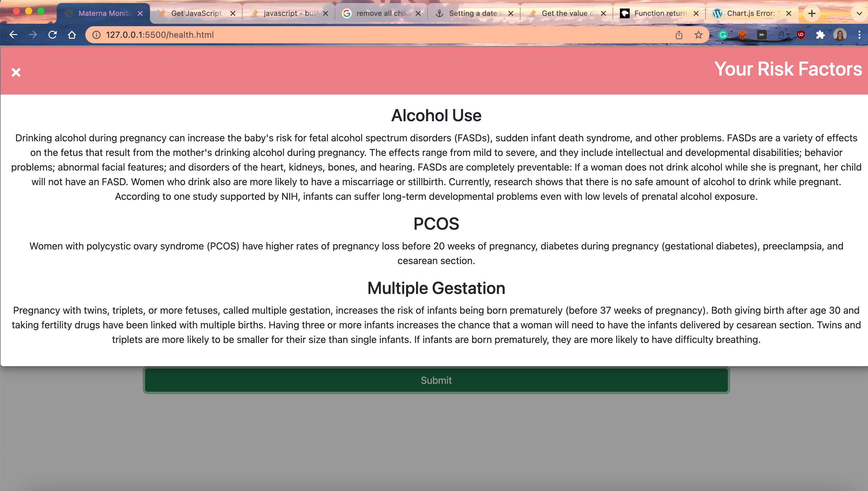Viewport: 868px width, 491px height.
Task: Close the Your Risk Factors modal
Action: [x=16, y=72]
